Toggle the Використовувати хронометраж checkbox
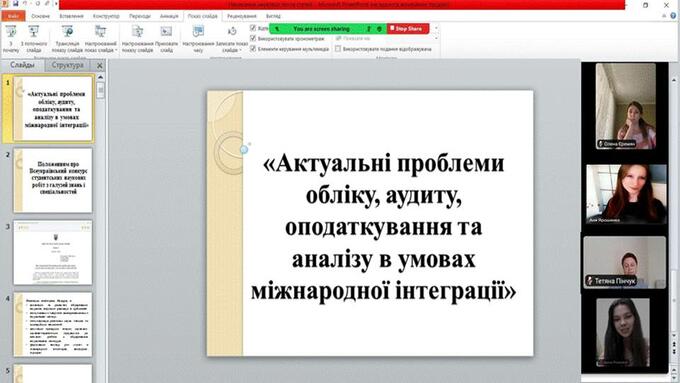 253,39
